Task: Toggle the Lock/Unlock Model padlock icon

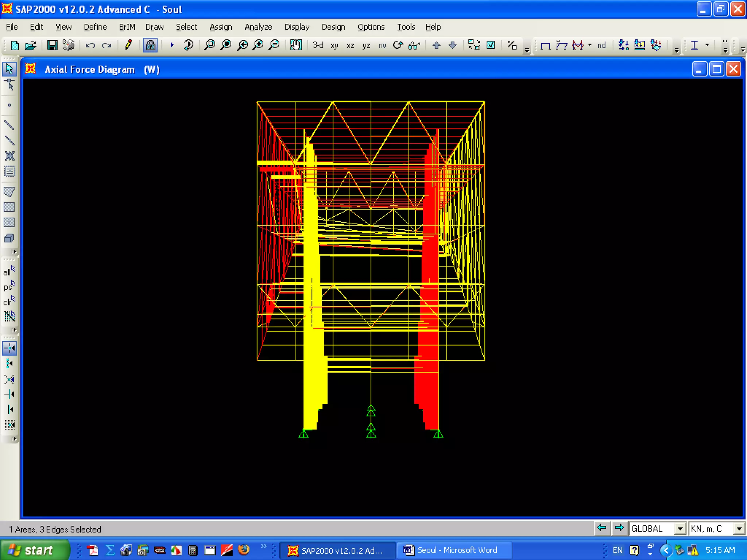Action: (x=150, y=45)
